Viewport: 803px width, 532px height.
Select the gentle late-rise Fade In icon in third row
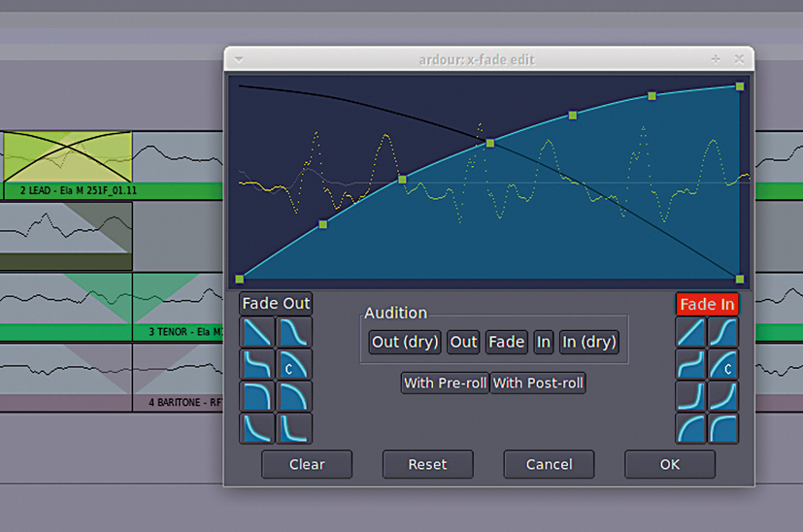click(722, 396)
